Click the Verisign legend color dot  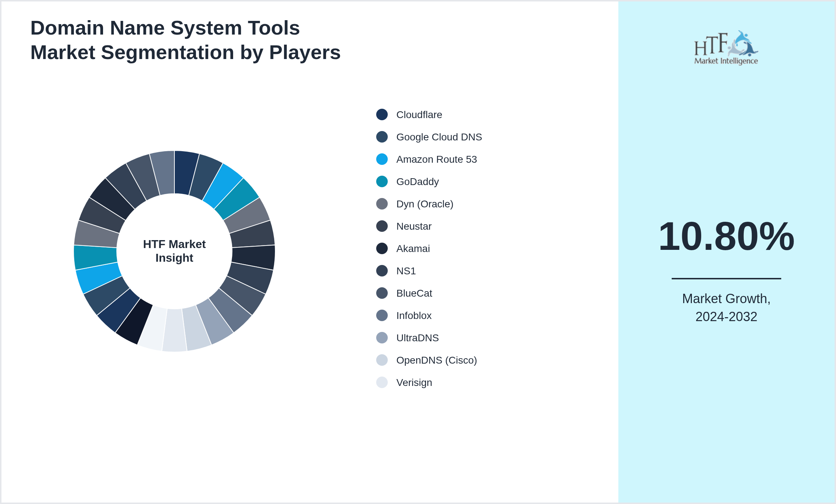pyautogui.click(x=382, y=382)
